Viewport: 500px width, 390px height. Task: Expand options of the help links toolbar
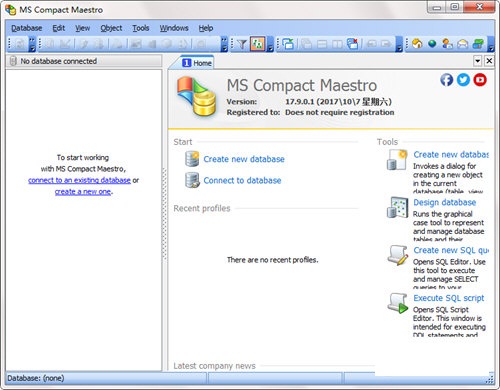click(491, 44)
